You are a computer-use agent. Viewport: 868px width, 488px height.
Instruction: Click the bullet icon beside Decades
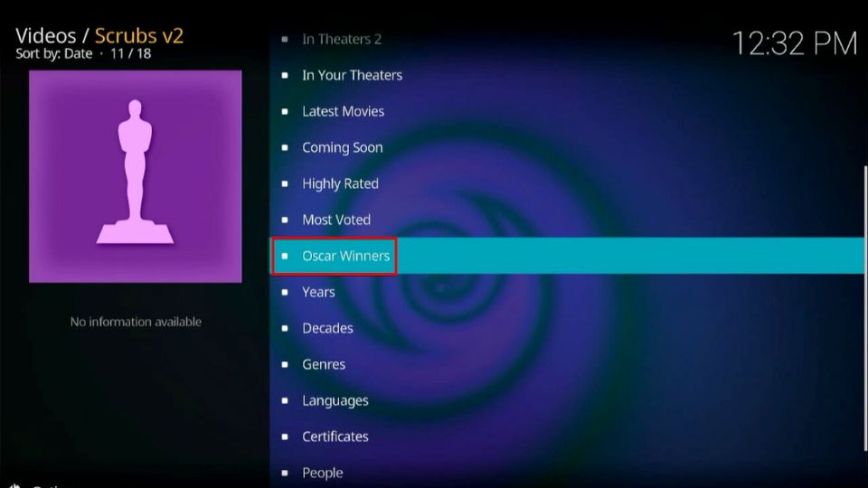[285, 328]
